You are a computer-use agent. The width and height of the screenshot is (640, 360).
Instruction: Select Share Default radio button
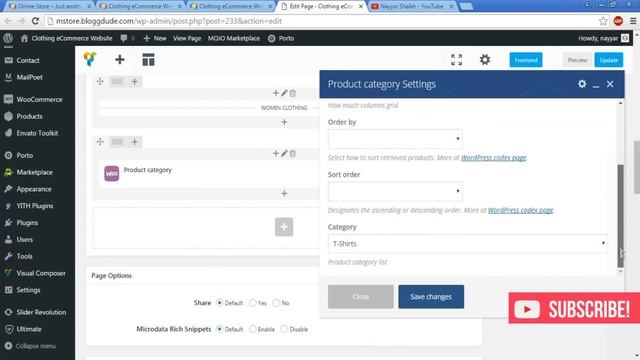pyautogui.click(x=220, y=303)
